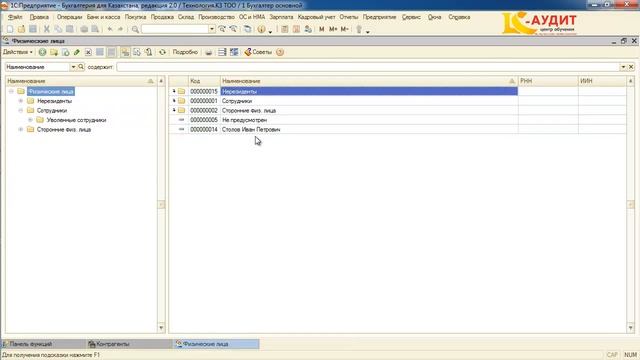Open the Кадровый учет menu
This screenshot has height=360, width=640.
pyautogui.click(x=316, y=17)
